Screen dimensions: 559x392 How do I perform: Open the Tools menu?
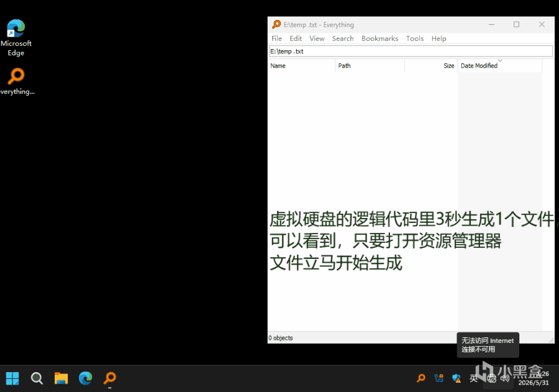[x=415, y=39]
